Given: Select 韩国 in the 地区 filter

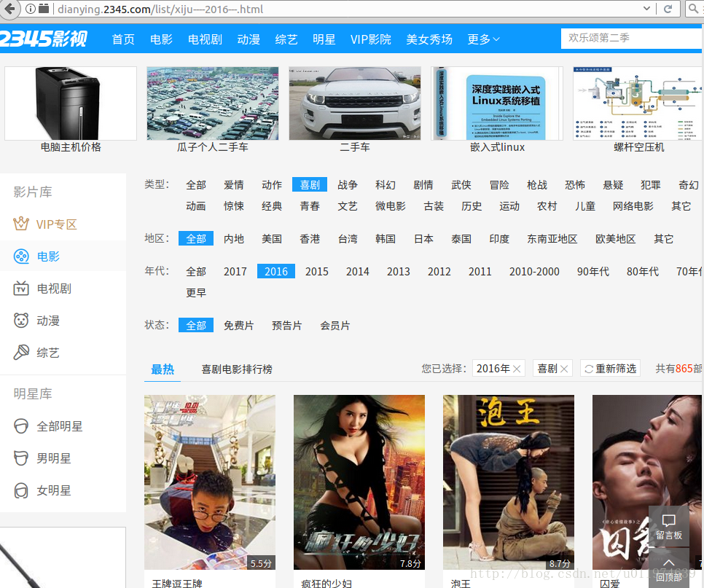Looking at the screenshot, I should click(386, 239).
